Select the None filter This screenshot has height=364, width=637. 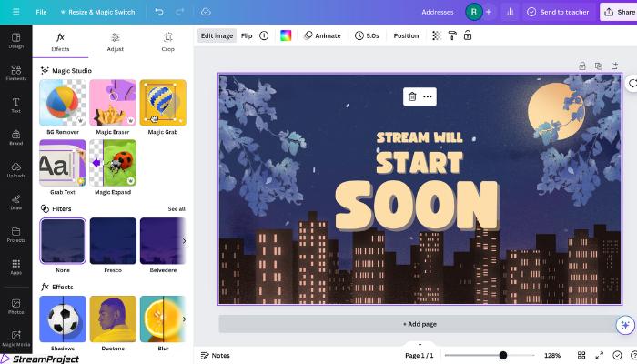pyautogui.click(x=63, y=241)
